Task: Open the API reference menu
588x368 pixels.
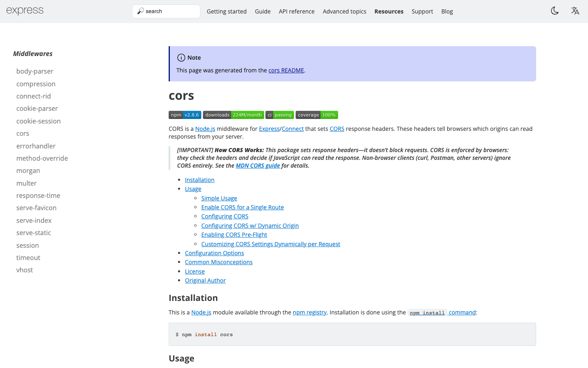Action: [296, 11]
